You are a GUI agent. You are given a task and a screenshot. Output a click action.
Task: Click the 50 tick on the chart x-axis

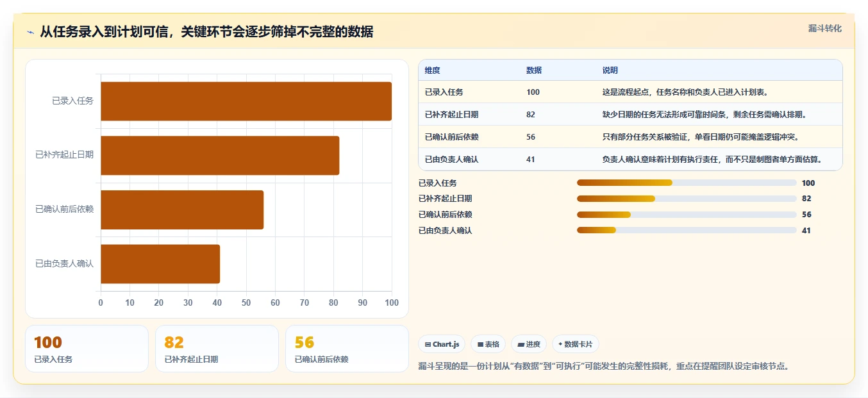[246, 303]
